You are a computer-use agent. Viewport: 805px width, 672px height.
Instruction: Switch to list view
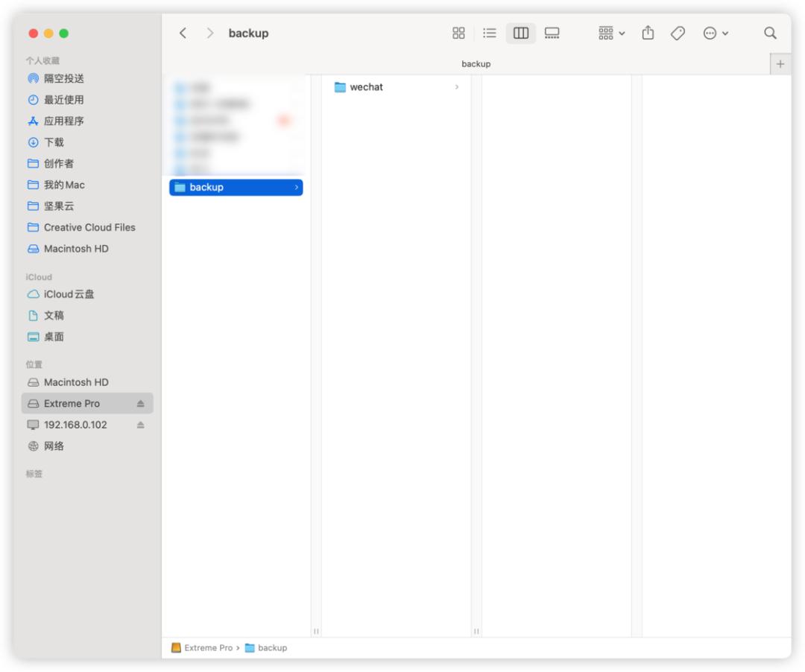coord(489,34)
